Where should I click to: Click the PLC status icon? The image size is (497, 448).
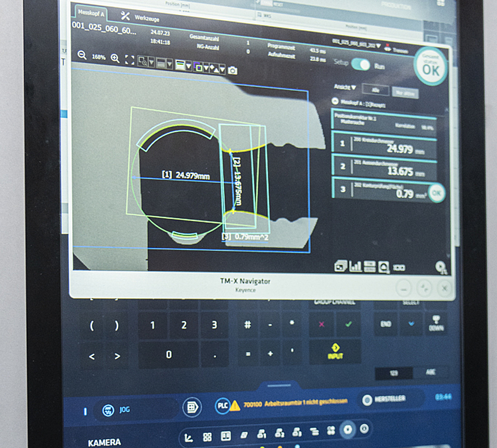(x=223, y=406)
